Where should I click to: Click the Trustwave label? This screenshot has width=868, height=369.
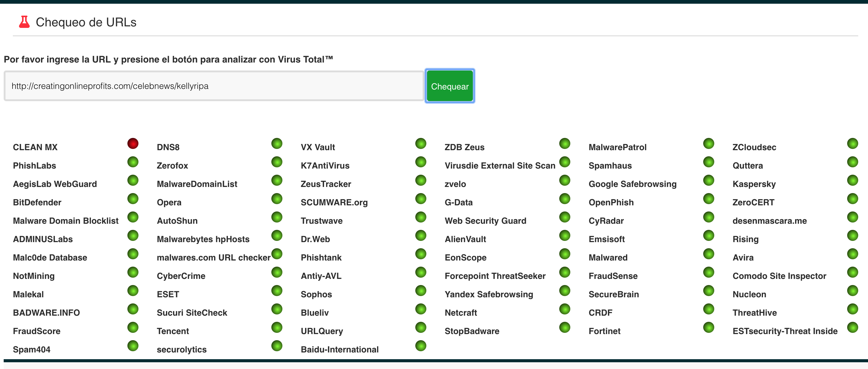(x=322, y=221)
